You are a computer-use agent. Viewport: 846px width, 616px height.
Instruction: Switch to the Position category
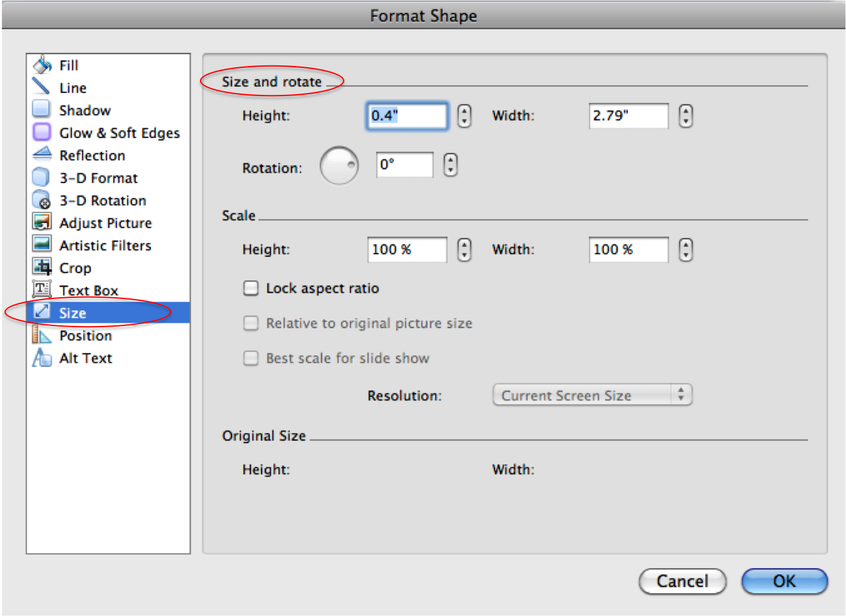tap(85, 336)
